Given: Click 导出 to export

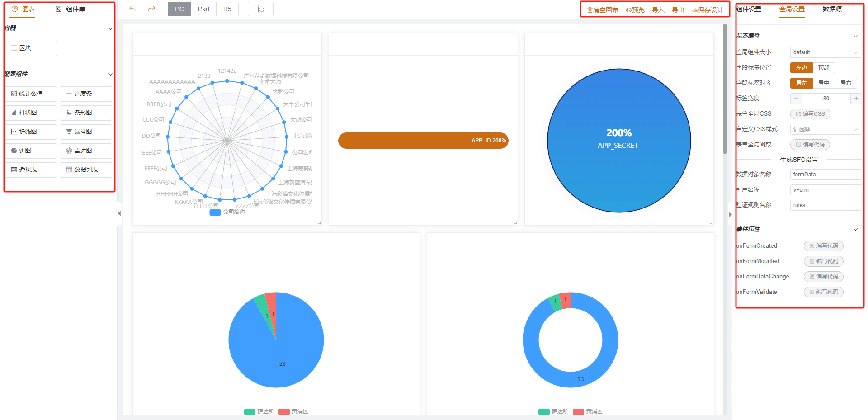Looking at the screenshot, I should pyautogui.click(x=678, y=10).
